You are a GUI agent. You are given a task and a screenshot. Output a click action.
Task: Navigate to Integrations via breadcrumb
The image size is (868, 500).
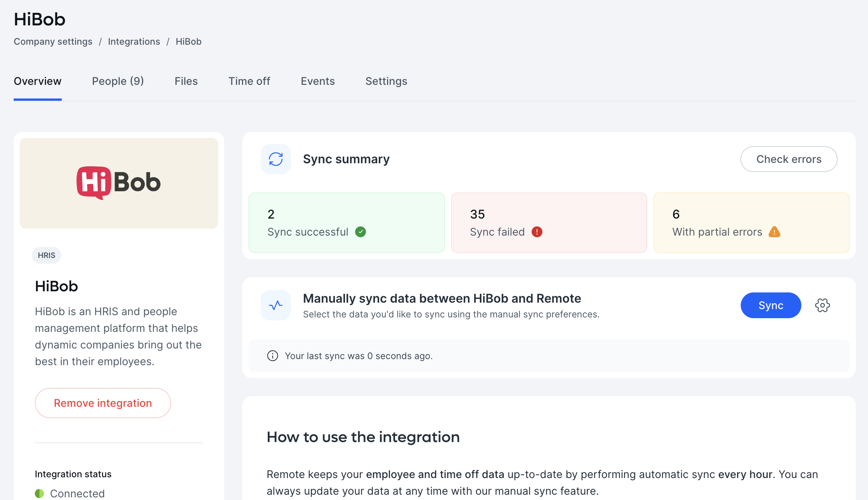tap(134, 42)
